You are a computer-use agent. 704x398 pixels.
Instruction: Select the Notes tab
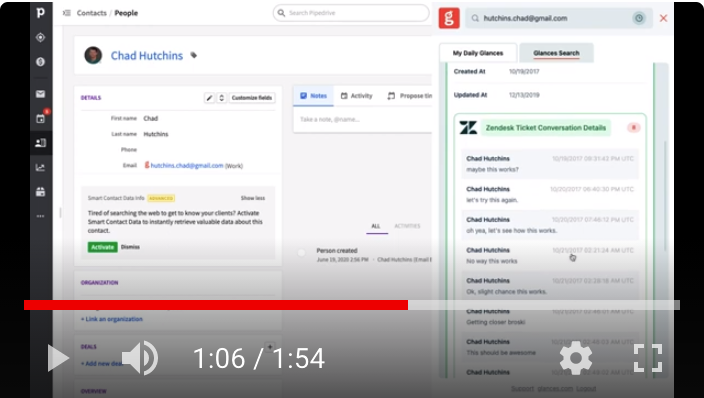(313, 96)
